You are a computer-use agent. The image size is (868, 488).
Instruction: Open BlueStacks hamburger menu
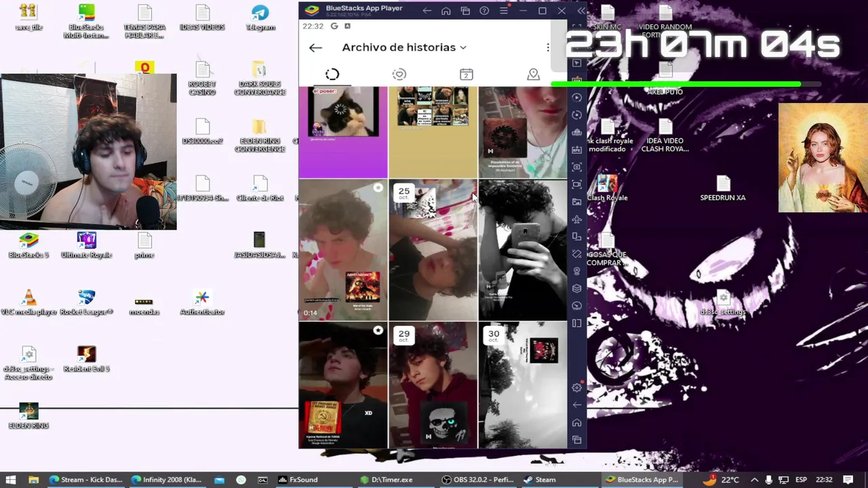[503, 11]
